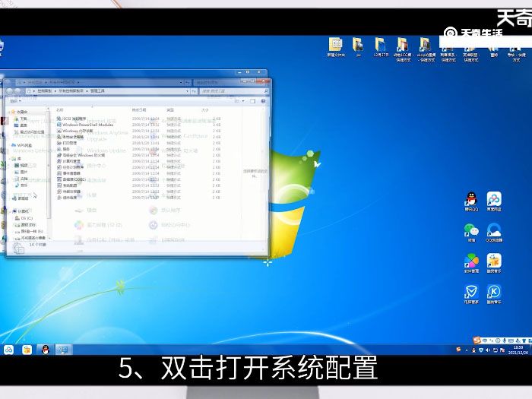Select WPS网盘 in the navigation pane
This screenshot has height=399, width=532.
click(x=22, y=145)
